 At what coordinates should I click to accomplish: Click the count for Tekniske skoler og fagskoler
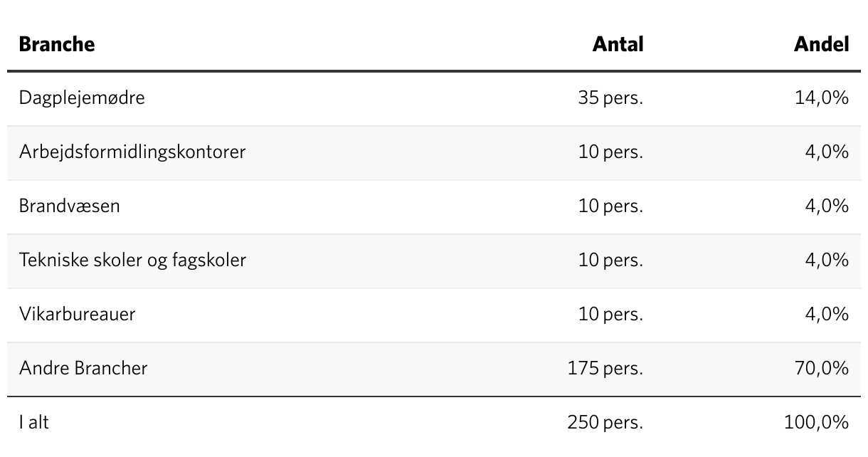click(610, 260)
